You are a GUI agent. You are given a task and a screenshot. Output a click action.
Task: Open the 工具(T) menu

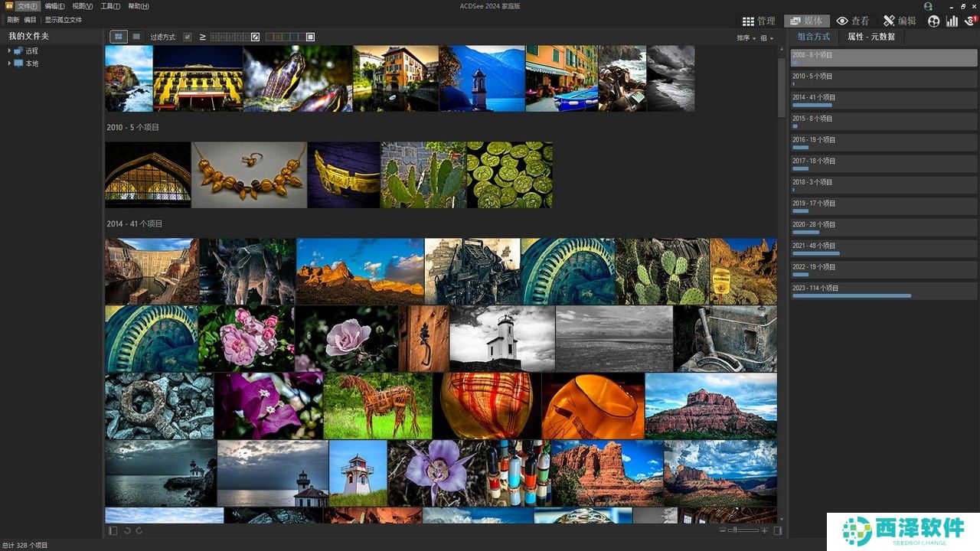111,6
